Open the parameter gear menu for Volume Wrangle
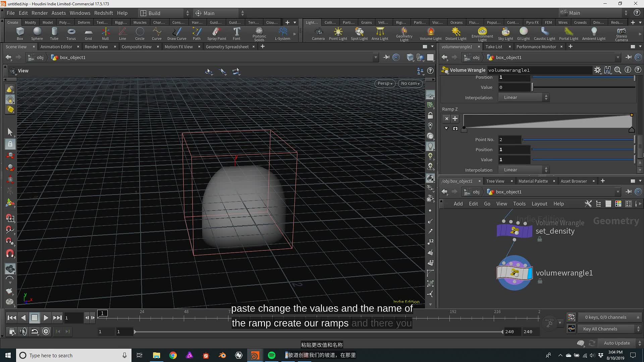644x362 pixels. pyautogui.click(x=597, y=70)
